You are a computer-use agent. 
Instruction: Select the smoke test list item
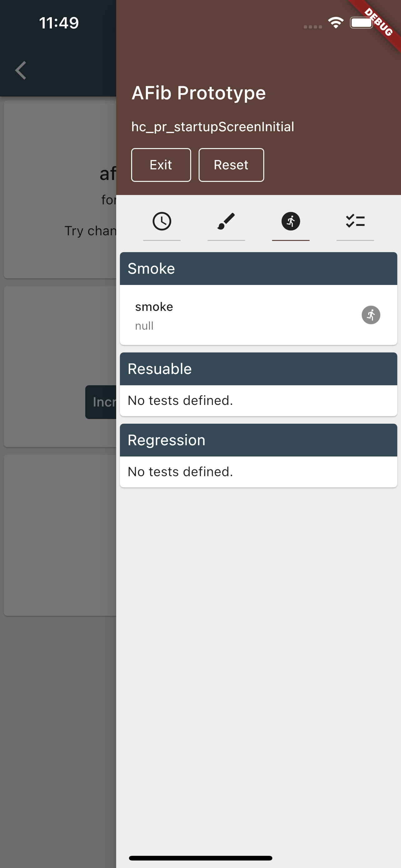point(259,315)
